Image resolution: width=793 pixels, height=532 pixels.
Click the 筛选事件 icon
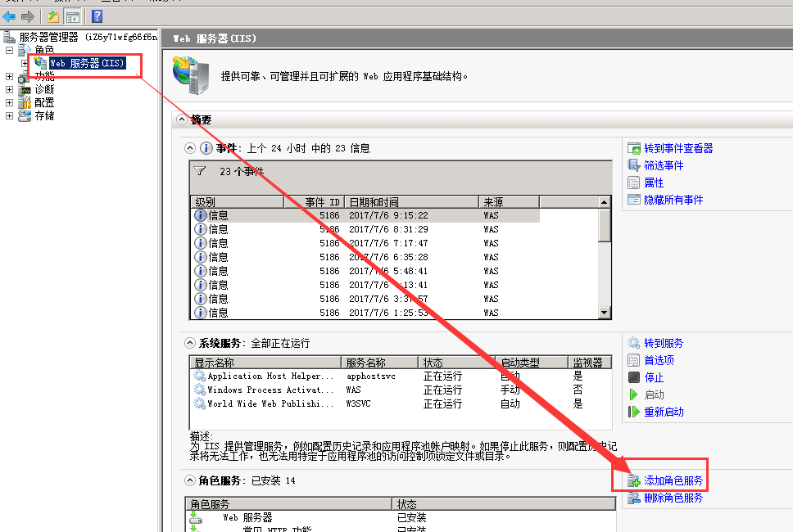pos(634,165)
